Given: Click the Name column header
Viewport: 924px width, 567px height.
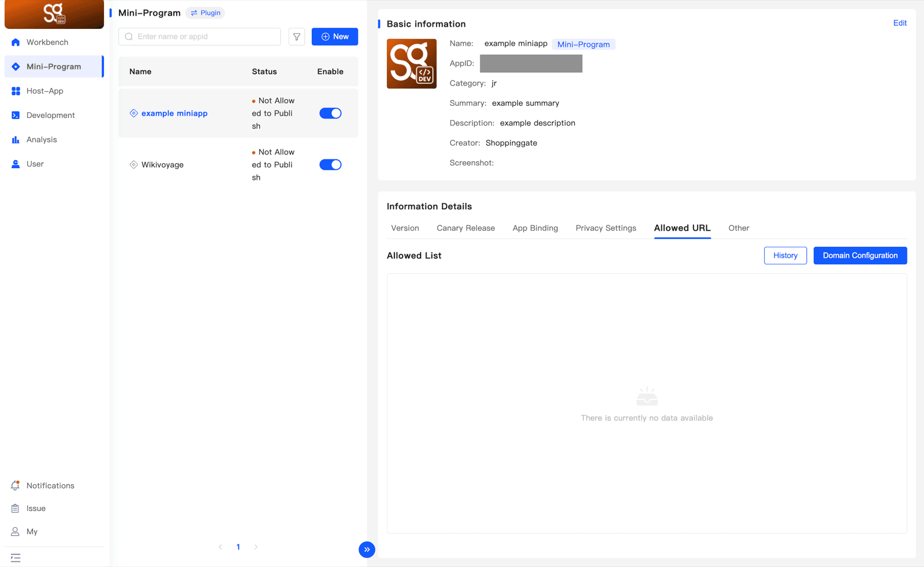Looking at the screenshot, I should click(x=140, y=72).
